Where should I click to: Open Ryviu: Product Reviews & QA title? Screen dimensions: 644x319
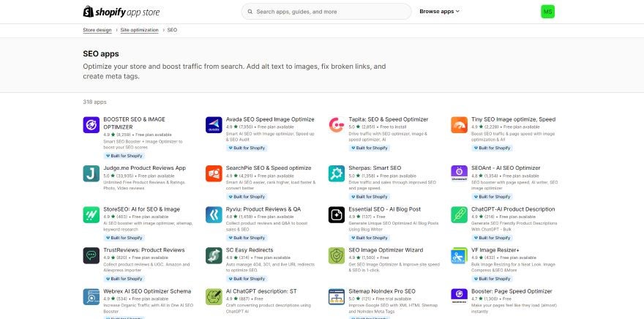click(x=263, y=209)
